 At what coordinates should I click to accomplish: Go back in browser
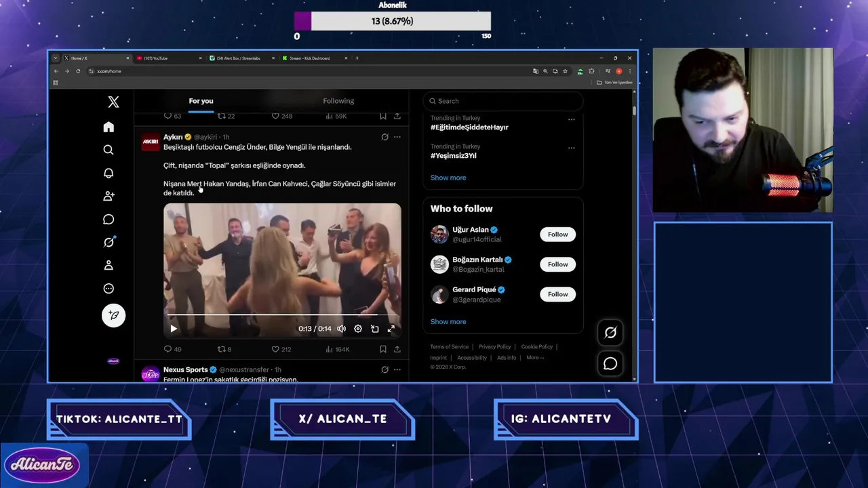point(56,71)
